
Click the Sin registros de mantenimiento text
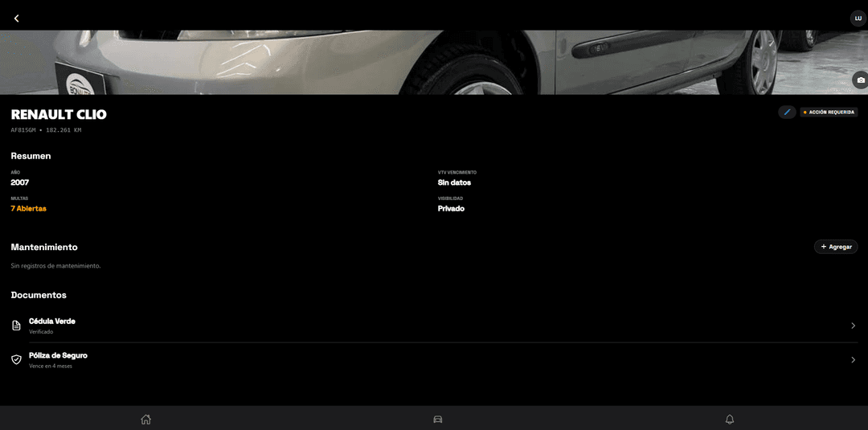point(56,266)
